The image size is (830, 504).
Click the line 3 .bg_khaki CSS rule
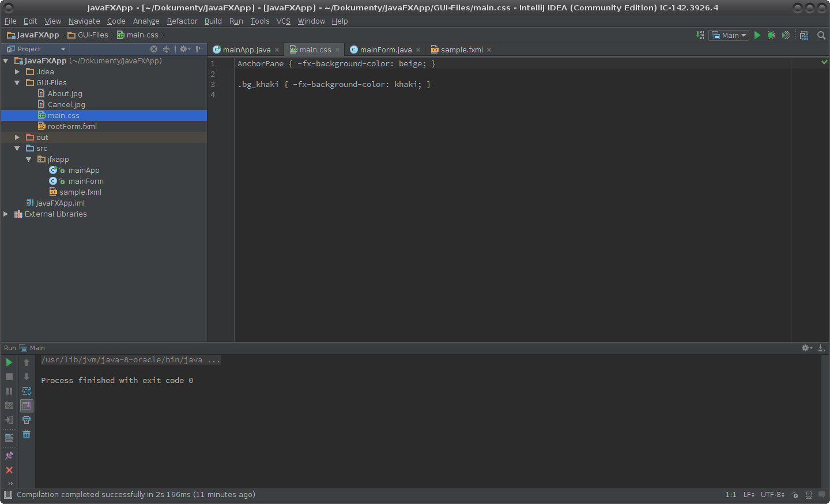tap(334, 85)
